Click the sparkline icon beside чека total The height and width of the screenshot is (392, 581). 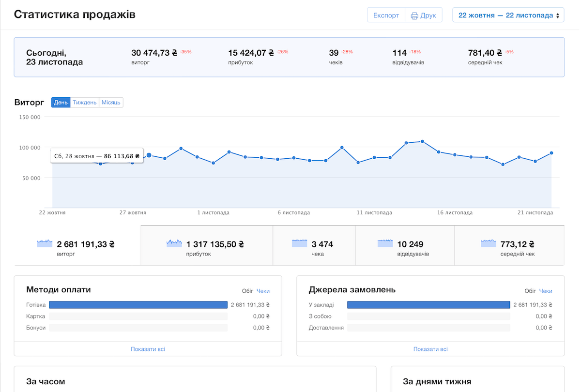coord(299,243)
